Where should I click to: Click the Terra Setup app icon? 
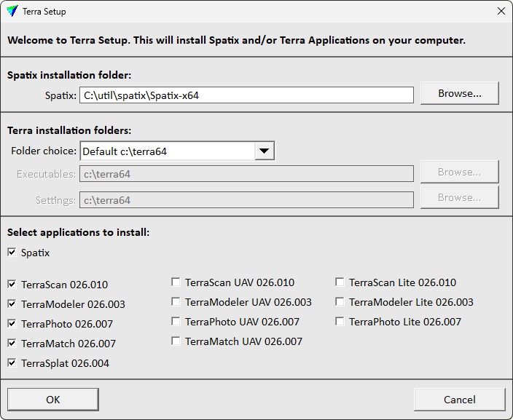coord(12,11)
